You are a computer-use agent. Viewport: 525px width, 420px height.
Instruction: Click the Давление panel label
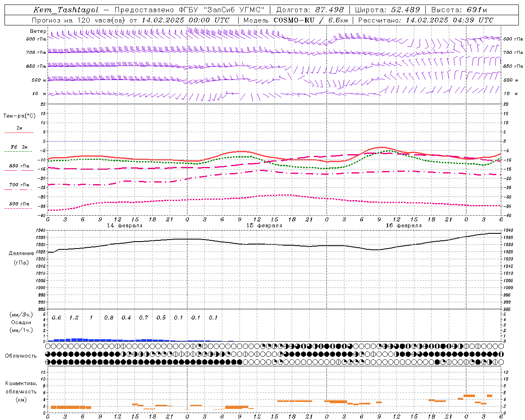(21, 253)
